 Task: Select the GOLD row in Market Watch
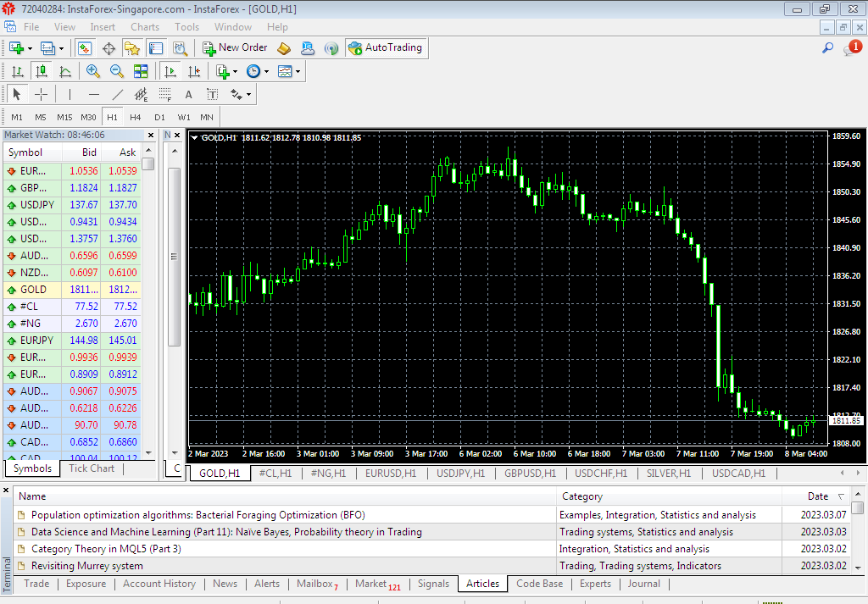(72, 290)
